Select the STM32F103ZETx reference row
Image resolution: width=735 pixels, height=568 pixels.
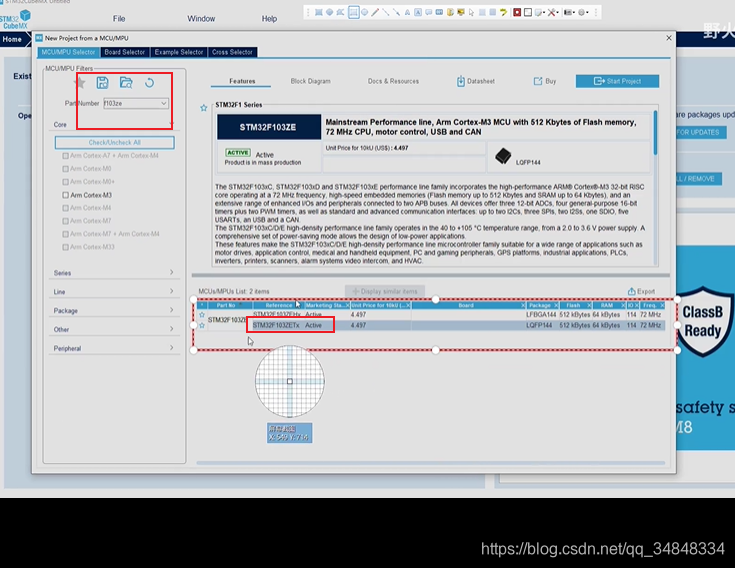point(276,325)
